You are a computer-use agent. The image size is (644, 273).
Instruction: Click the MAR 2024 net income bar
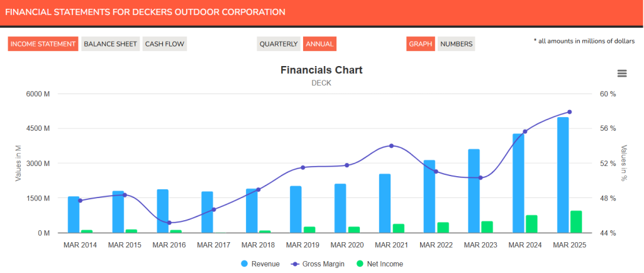point(531,224)
